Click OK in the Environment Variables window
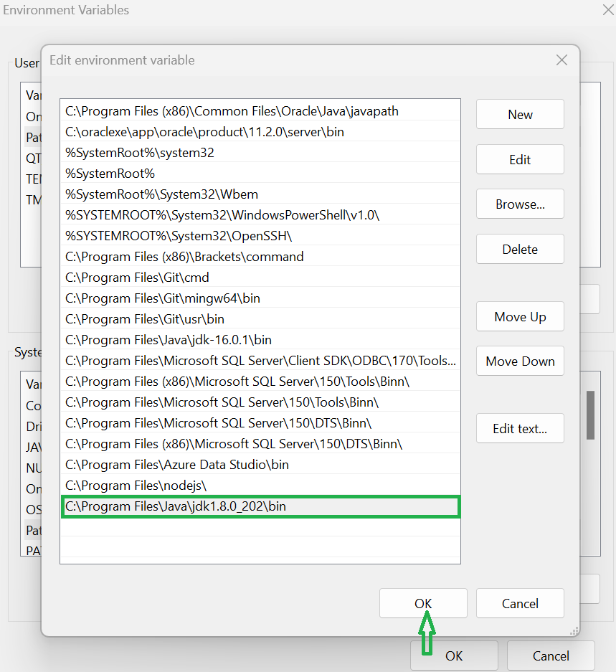The height and width of the screenshot is (672, 616). (454, 656)
